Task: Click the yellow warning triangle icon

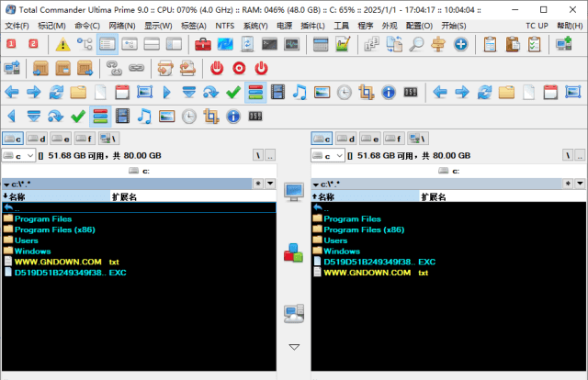Action: [62, 44]
